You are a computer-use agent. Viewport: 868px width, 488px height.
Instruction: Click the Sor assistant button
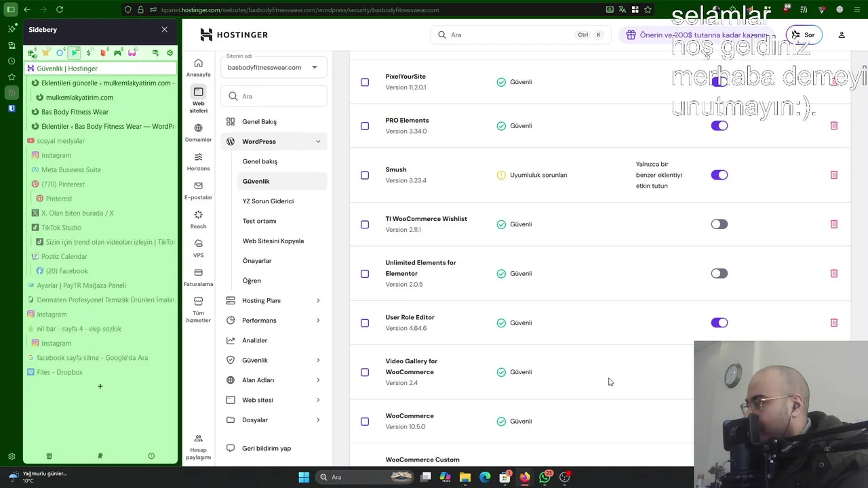(x=803, y=35)
